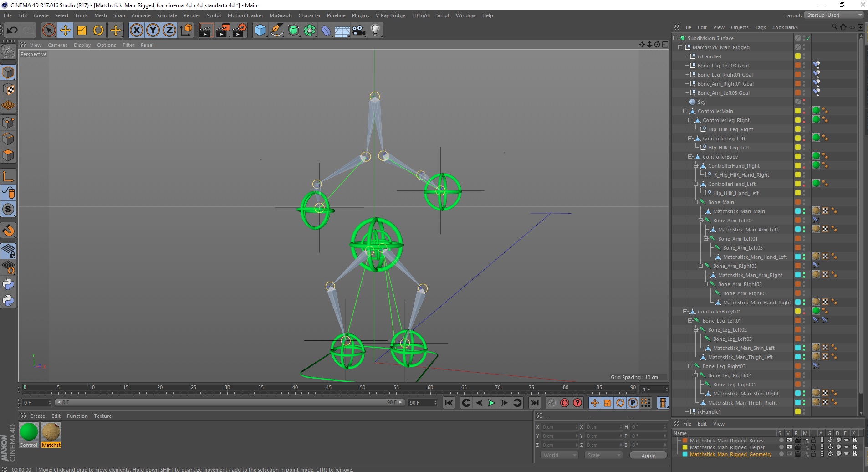Image resolution: width=868 pixels, height=472 pixels.
Task: Add Subdivision Surface generator icon
Action: click(x=293, y=30)
